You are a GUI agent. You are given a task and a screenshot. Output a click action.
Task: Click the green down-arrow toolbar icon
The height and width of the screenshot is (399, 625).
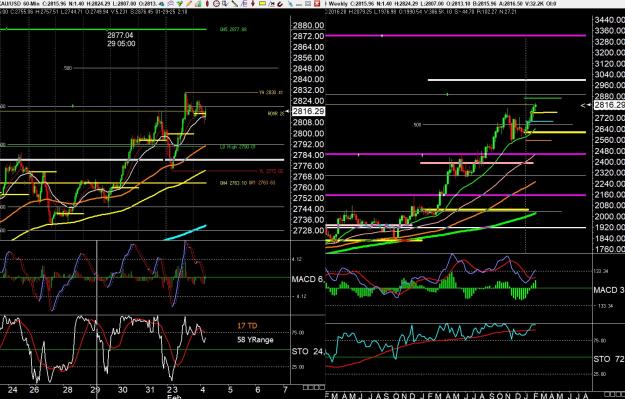180,4
